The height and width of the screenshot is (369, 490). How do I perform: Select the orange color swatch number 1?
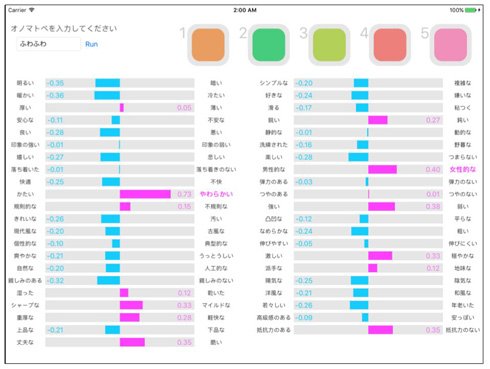tap(208, 45)
